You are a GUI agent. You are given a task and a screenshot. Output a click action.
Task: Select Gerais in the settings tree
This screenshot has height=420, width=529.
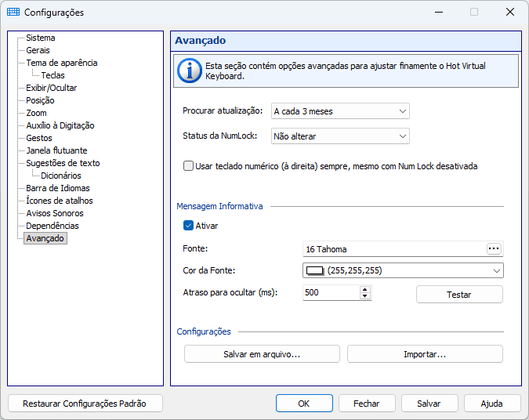click(38, 50)
